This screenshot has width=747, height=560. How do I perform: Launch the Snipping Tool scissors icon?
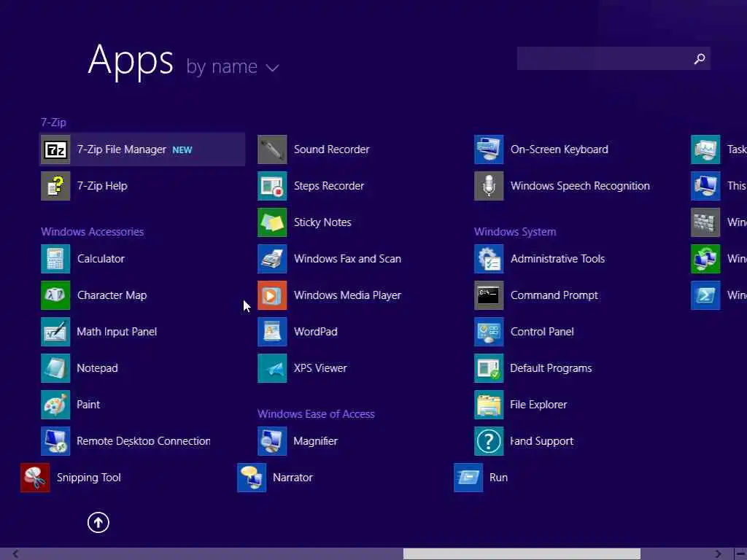point(35,477)
